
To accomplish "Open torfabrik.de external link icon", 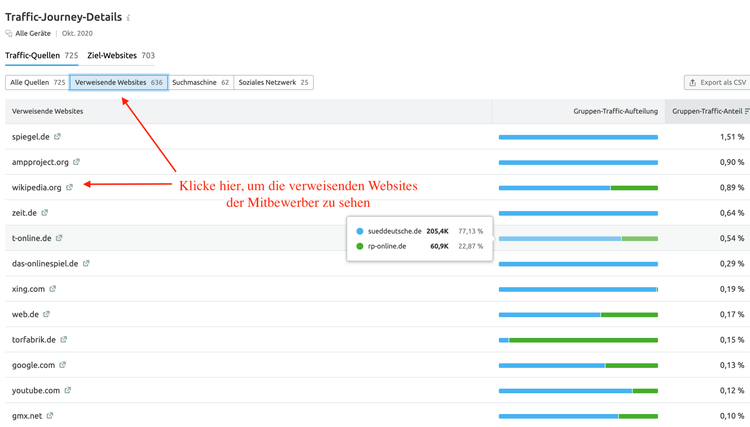I will [x=64, y=339].
